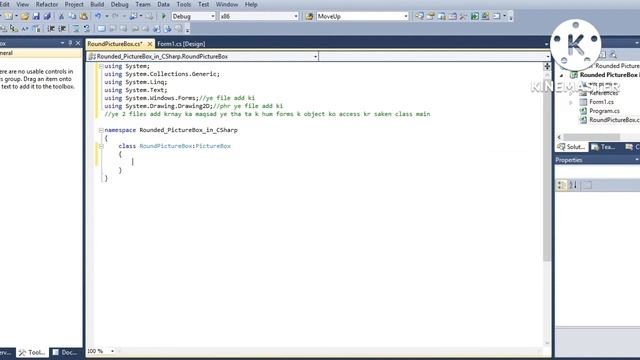Open the Tools menu
Image resolution: width=640 pixels, height=360 pixels.
click(184, 4)
